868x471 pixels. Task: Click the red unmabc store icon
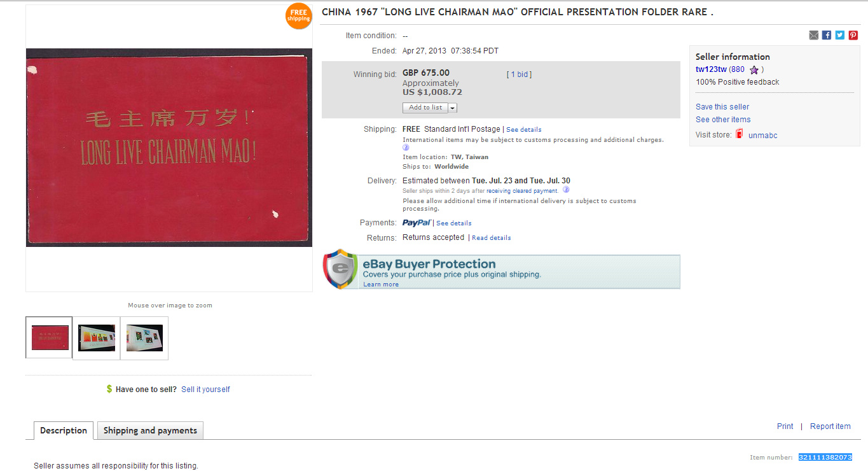[x=740, y=134]
